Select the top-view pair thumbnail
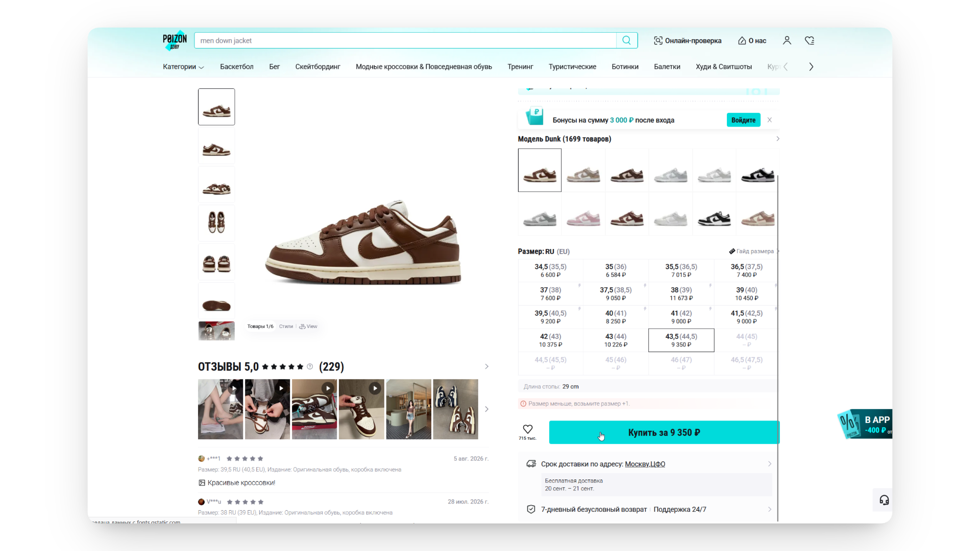980x551 pixels. pos(216,223)
